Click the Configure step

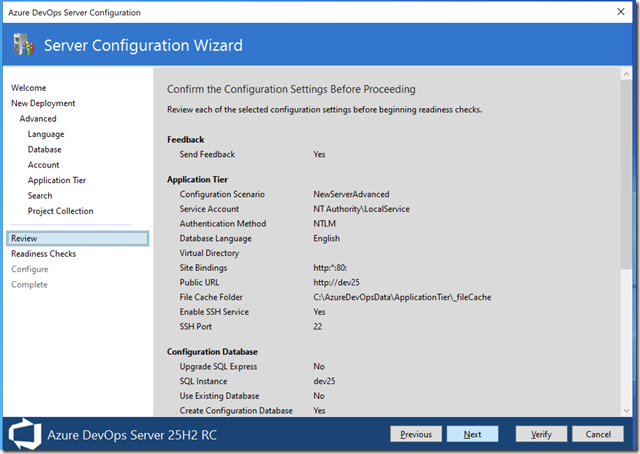30,269
